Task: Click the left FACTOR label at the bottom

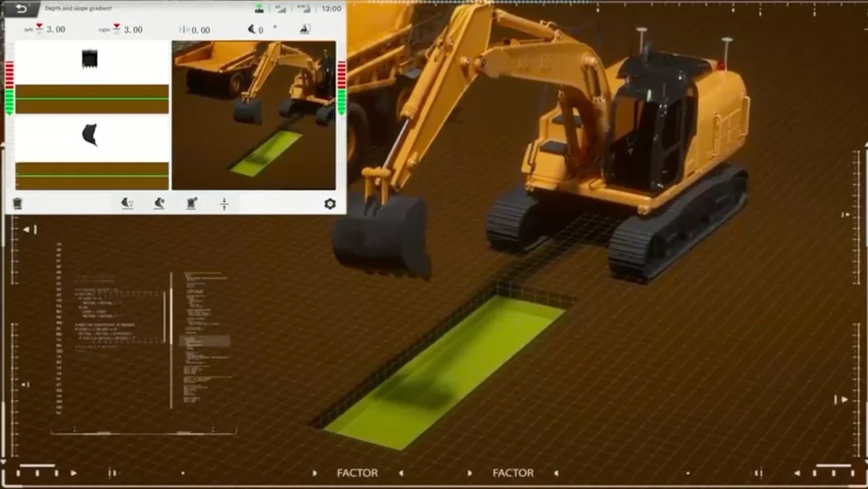Action: click(x=357, y=473)
